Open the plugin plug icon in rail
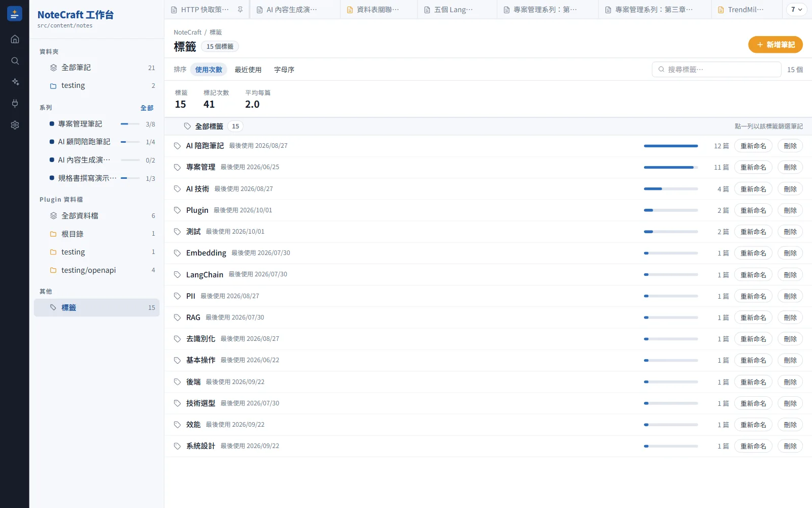 [15, 104]
